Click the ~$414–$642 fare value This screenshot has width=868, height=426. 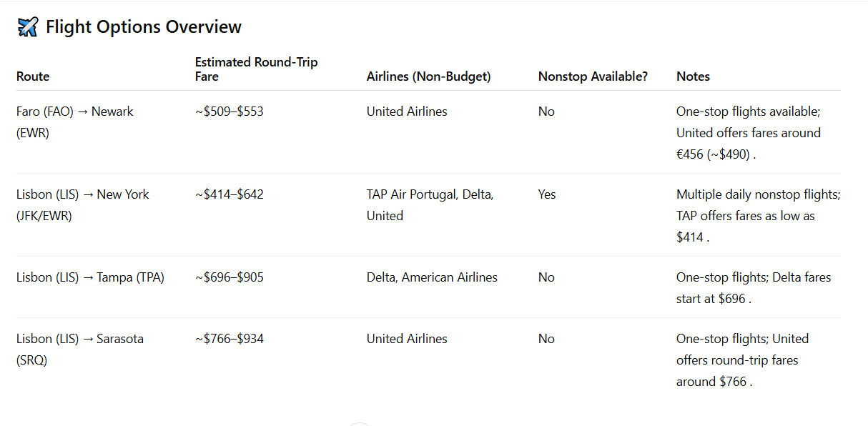pos(230,194)
